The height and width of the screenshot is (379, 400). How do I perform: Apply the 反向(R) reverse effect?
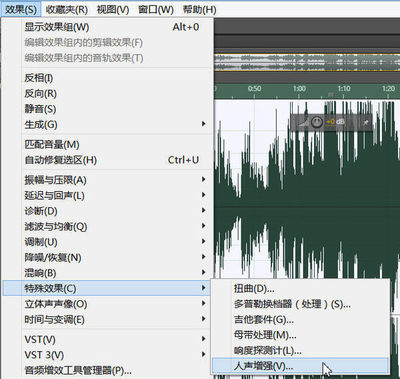point(107,94)
